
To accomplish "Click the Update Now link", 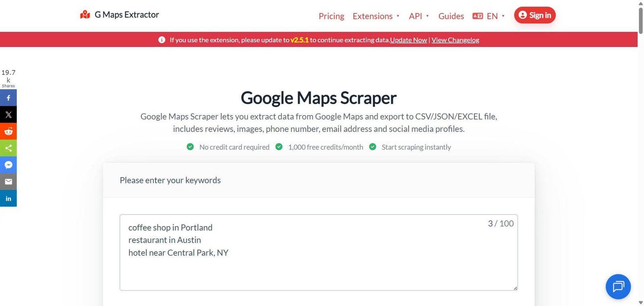I will (x=409, y=40).
